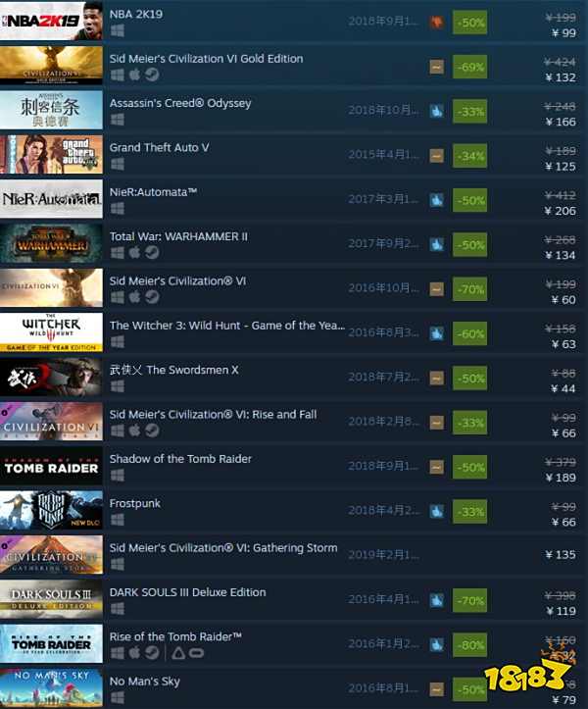Click the ¥135 price of Civilization VI: Gathering Storm
This screenshot has width=588, height=709.
(x=561, y=555)
